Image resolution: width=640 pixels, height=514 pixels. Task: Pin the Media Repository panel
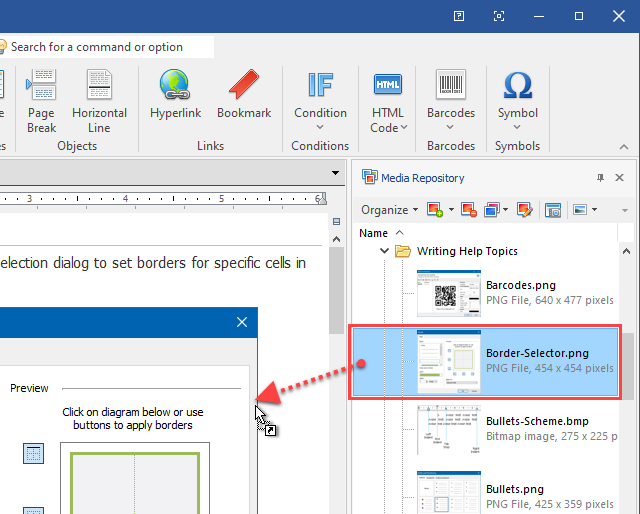pos(600,178)
